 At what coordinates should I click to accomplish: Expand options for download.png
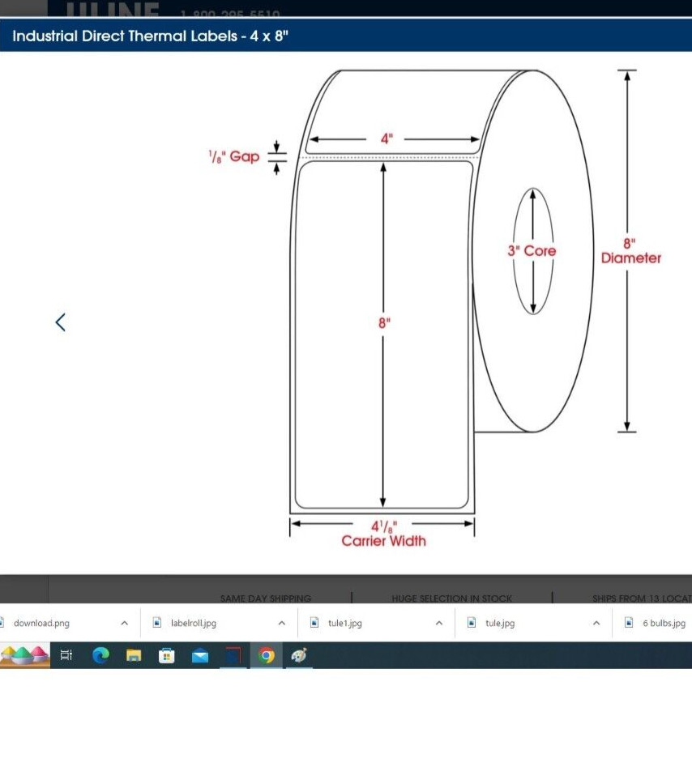click(125, 623)
